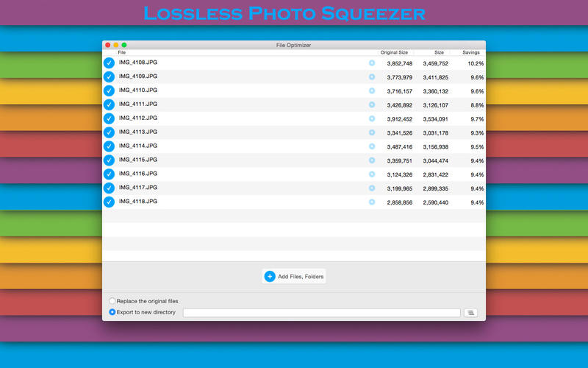Sort by the Savings column header

471,52
